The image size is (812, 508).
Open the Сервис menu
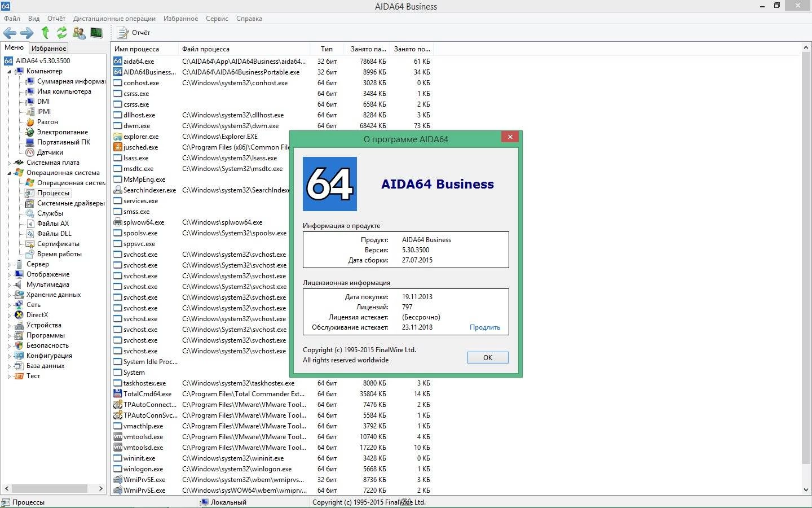pos(217,19)
